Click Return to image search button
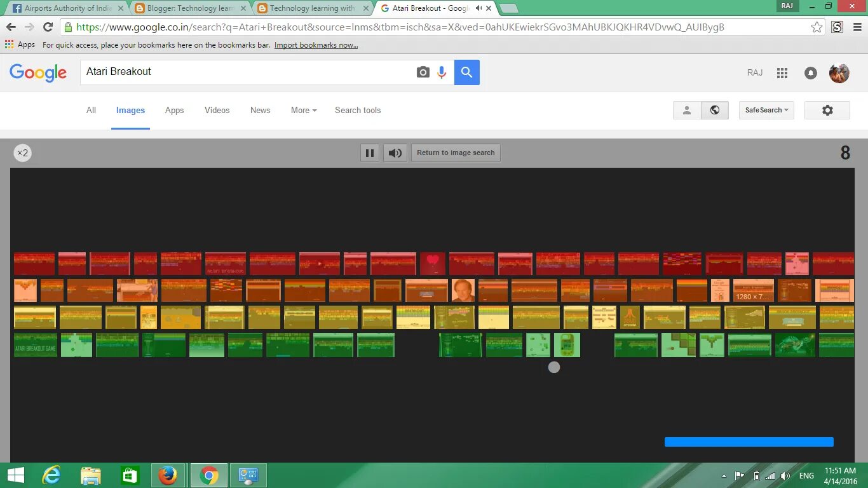Screen dimensions: 868x488 456,153
